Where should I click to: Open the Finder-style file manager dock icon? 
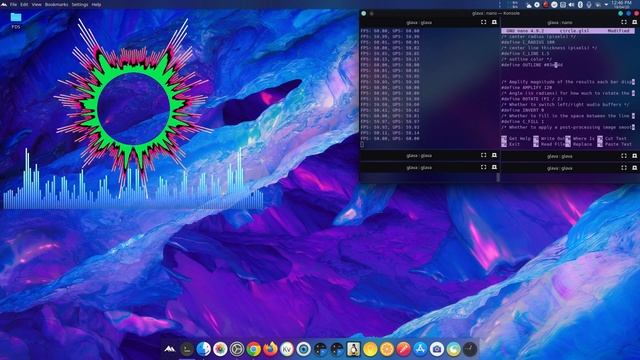click(203, 349)
